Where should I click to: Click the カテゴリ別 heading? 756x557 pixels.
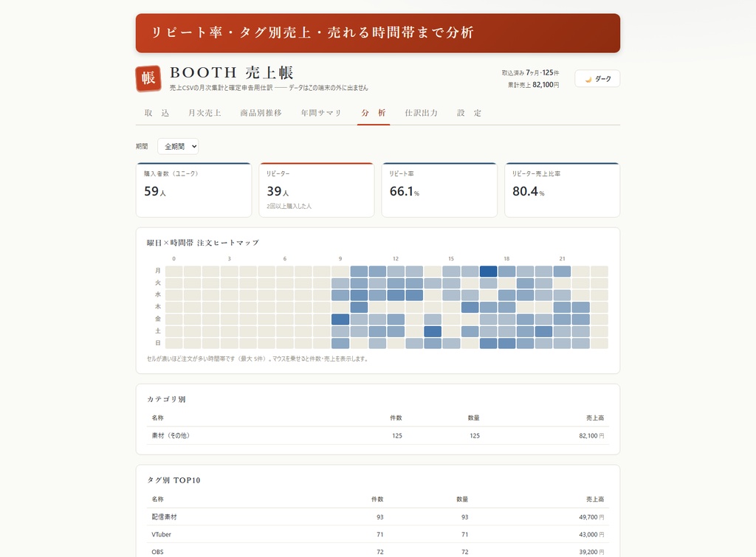click(x=166, y=399)
